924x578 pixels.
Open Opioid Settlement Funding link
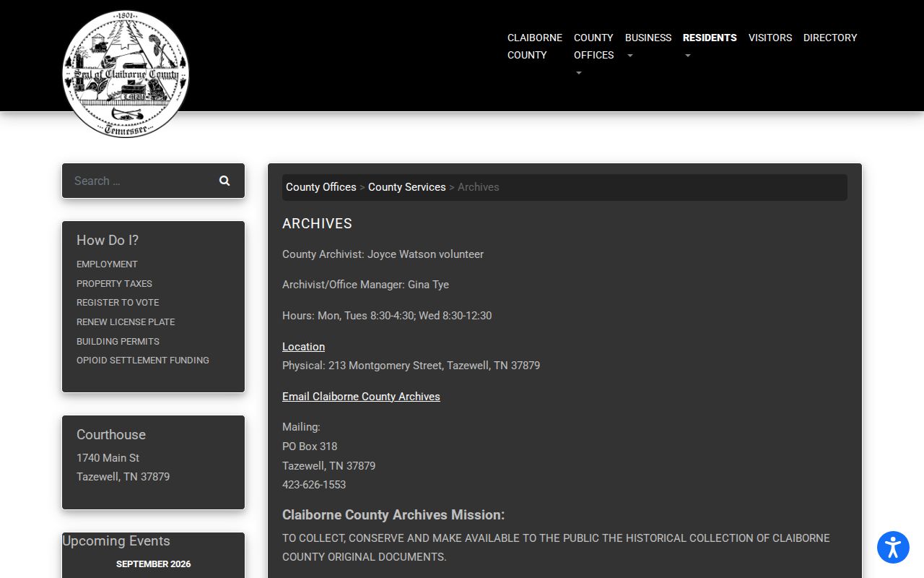[143, 361]
